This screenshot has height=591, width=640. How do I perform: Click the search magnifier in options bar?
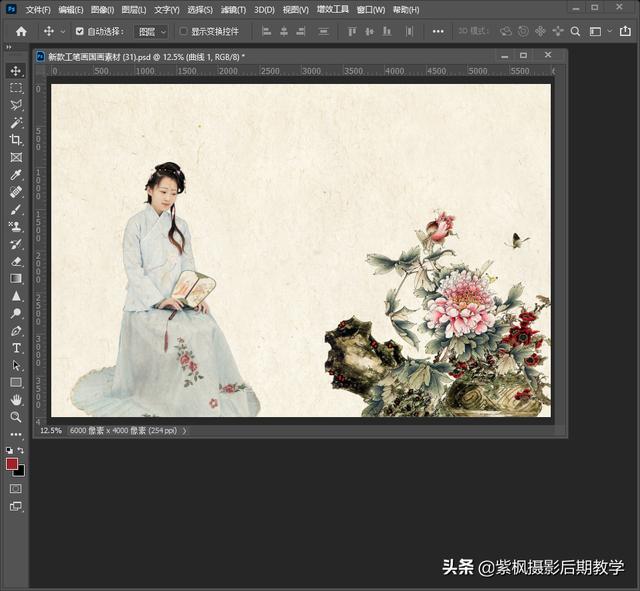click(575, 31)
